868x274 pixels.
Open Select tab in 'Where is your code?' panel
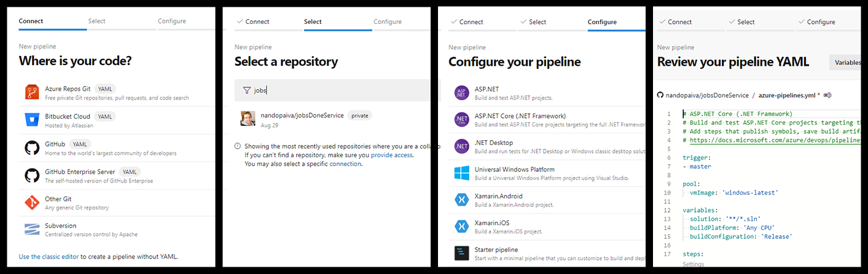96,21
